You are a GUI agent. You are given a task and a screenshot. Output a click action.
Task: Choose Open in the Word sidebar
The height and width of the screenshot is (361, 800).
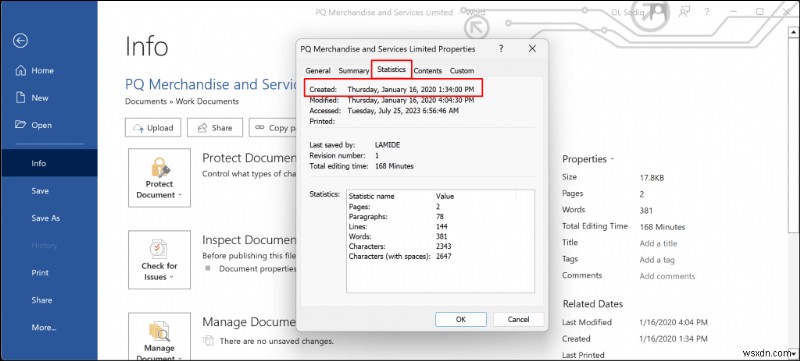click(41, 125)
